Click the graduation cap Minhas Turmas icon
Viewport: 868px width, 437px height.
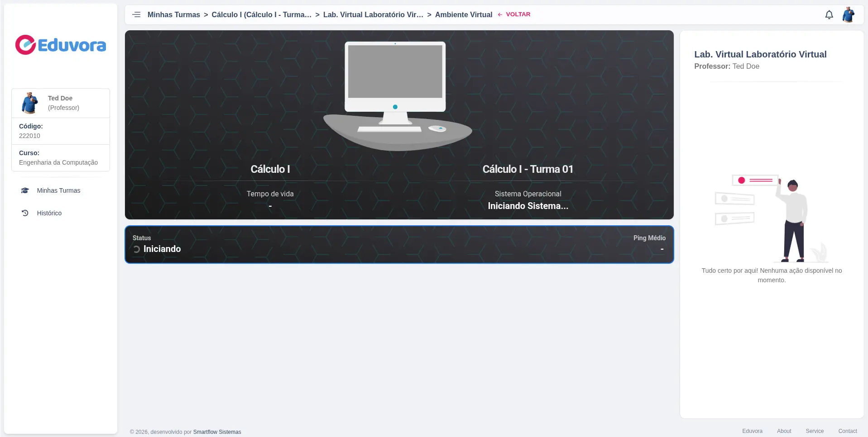coord(25,190)
